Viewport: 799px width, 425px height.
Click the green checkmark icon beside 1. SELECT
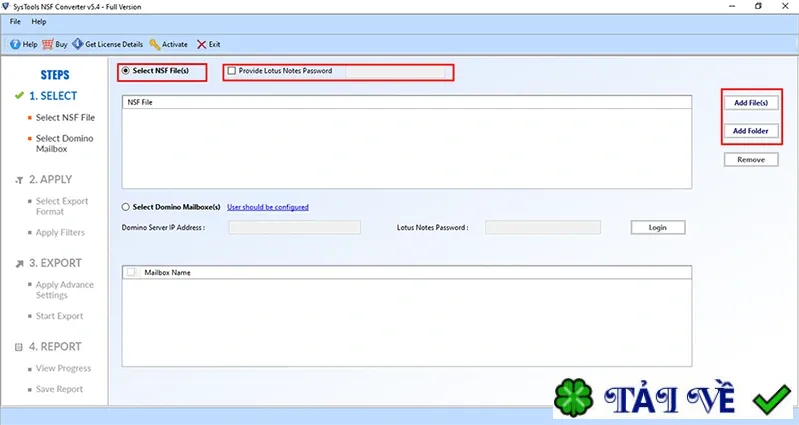(19, 95)
